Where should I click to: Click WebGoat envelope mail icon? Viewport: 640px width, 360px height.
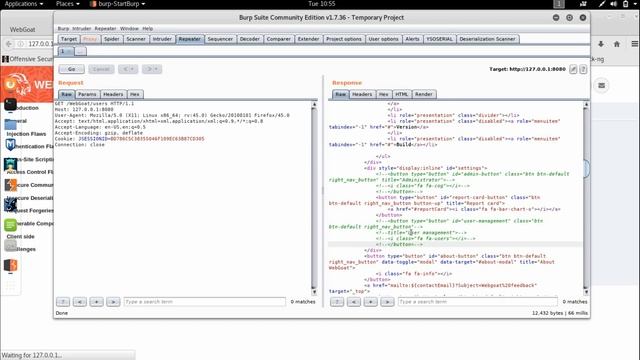tap(601, 85)
